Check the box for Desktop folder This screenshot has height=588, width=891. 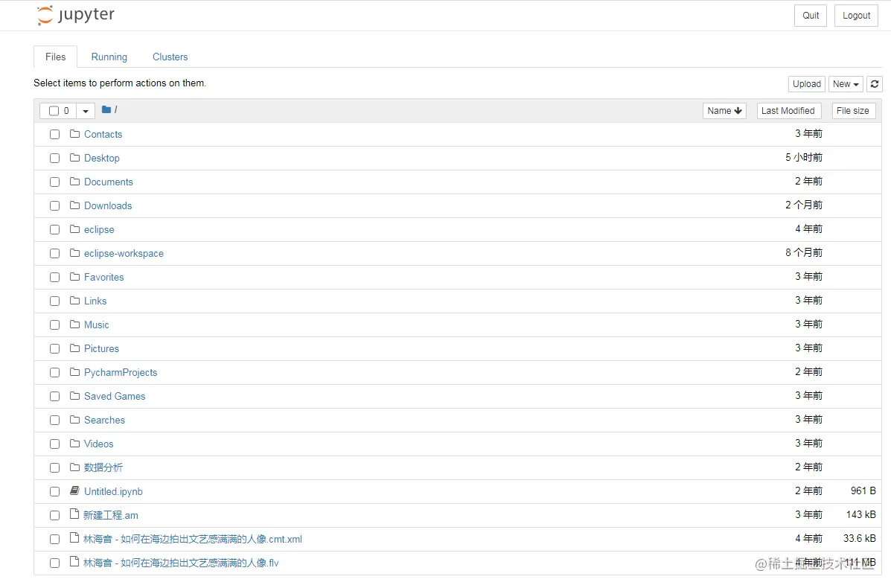click(54, 159)
